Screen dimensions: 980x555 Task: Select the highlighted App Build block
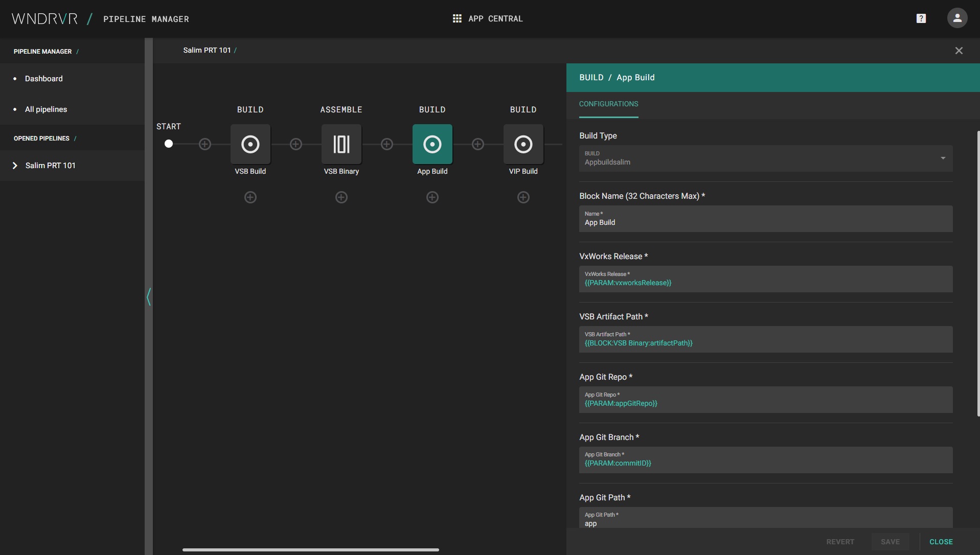point(432,144)
